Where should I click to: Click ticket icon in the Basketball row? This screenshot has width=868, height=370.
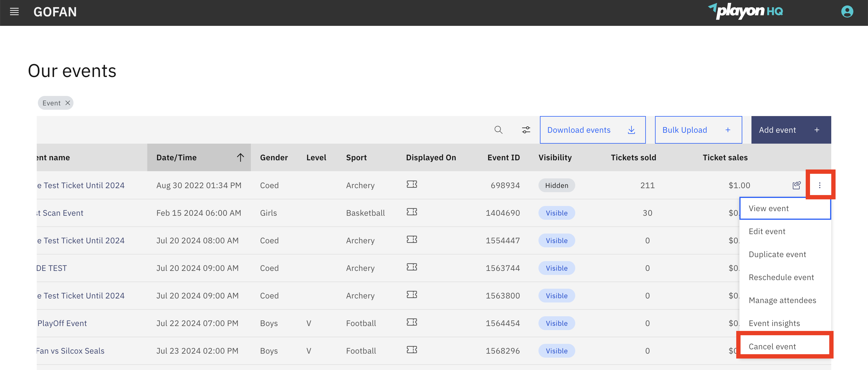[412, 212]
